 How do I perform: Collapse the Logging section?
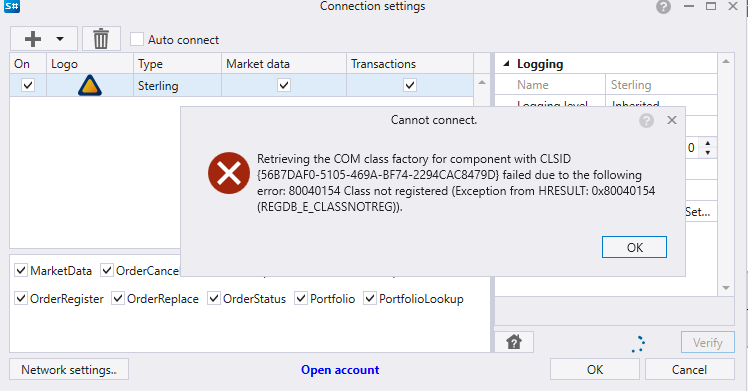[506, 63]
